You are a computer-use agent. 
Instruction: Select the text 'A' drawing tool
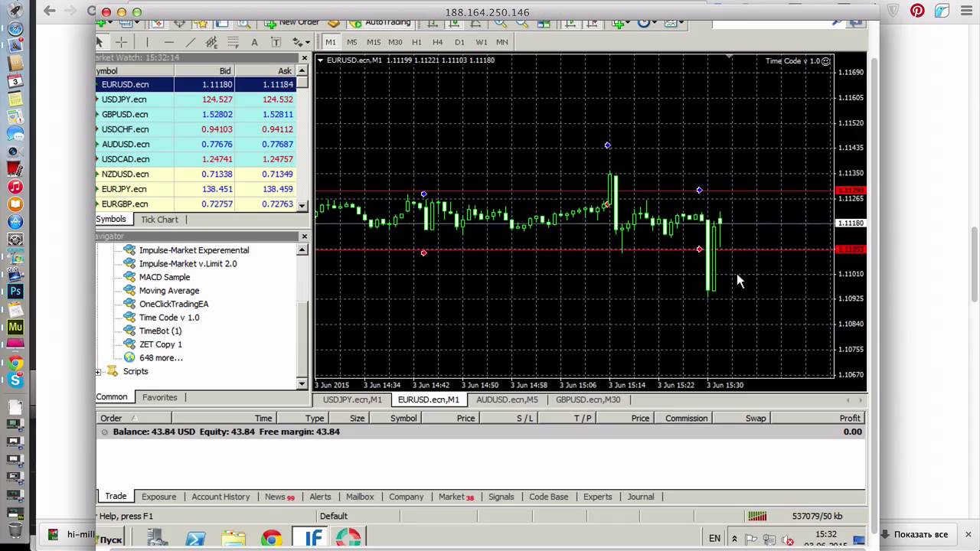coord(254,42)
